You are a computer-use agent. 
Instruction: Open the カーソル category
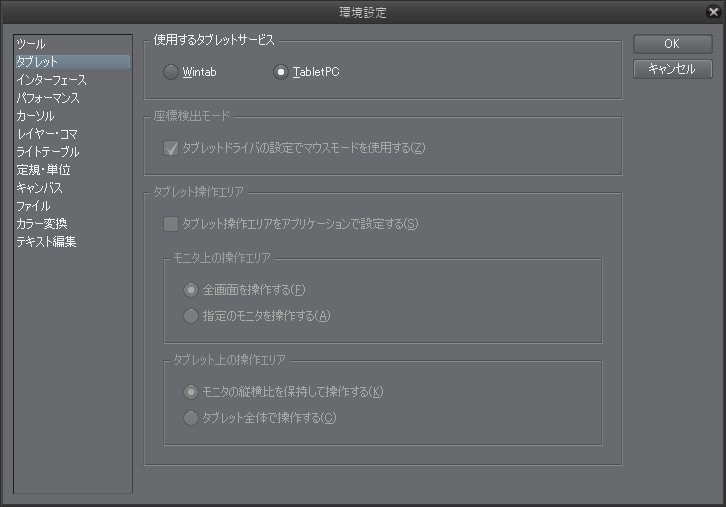[73, 116]
